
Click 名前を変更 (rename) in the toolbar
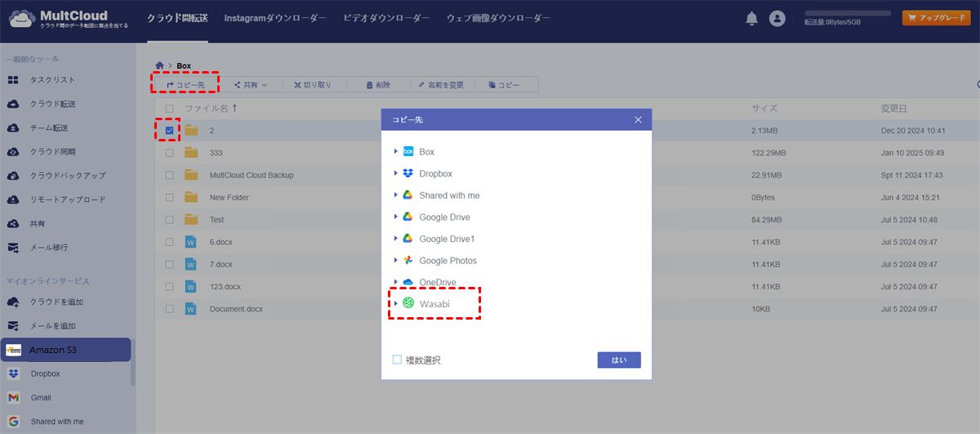440,84
